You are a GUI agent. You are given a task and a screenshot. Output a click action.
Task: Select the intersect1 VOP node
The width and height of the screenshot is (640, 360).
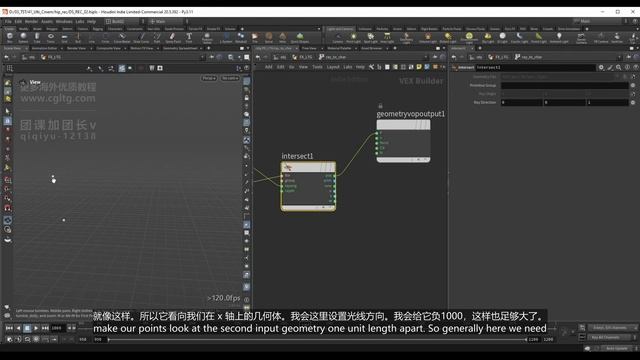tap(308, 186)
